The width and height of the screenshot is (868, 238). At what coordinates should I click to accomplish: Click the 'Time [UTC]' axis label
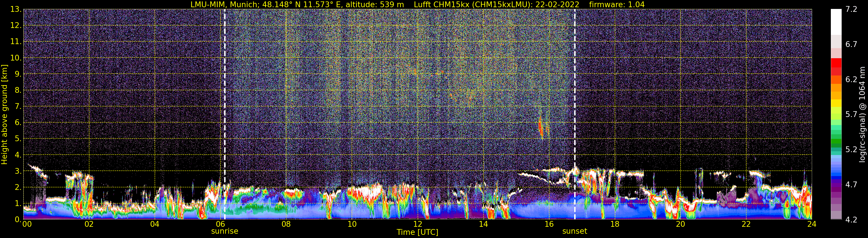click(417, 232)
